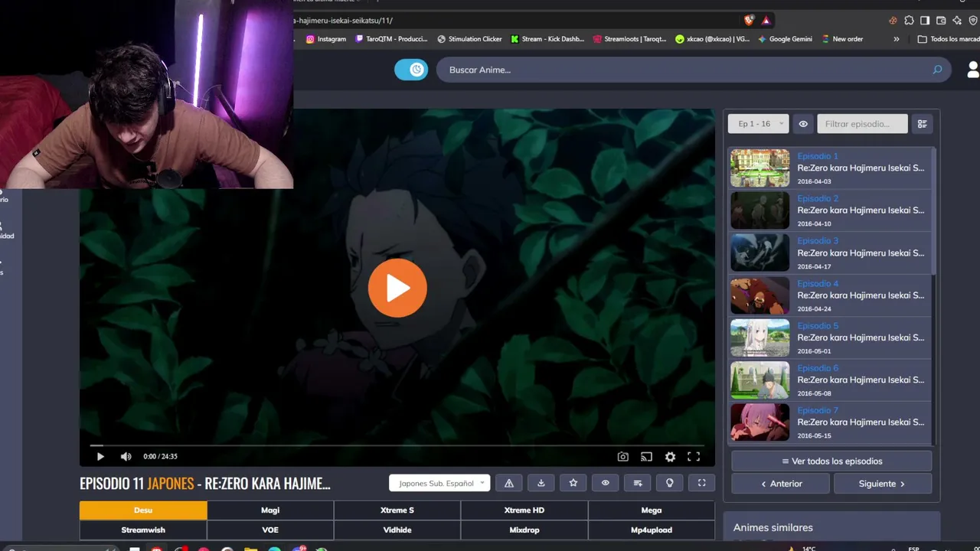Click the Episodio 1 thumbnail
The image size is (980, 551).
[759, 168]
